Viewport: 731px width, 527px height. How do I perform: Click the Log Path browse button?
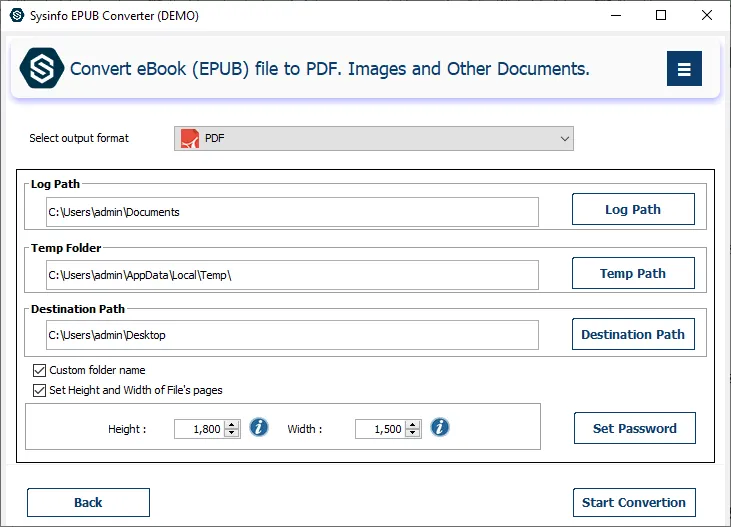coord(633,210)
